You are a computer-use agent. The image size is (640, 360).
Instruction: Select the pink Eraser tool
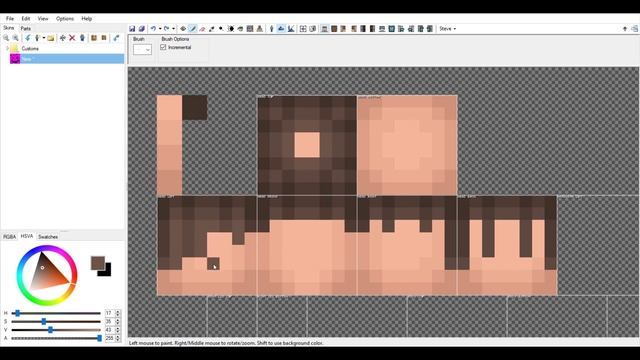tap(202, 29)
